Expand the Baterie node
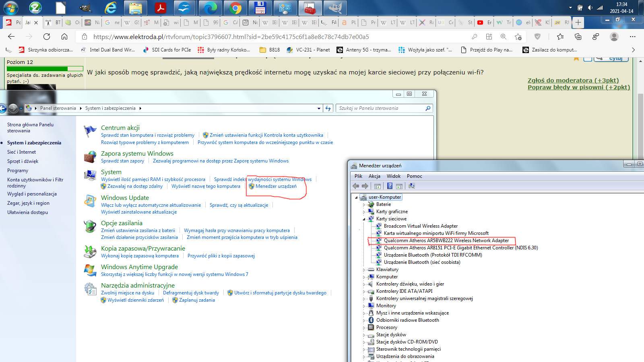The image size is (644, 362). point(364,205)
